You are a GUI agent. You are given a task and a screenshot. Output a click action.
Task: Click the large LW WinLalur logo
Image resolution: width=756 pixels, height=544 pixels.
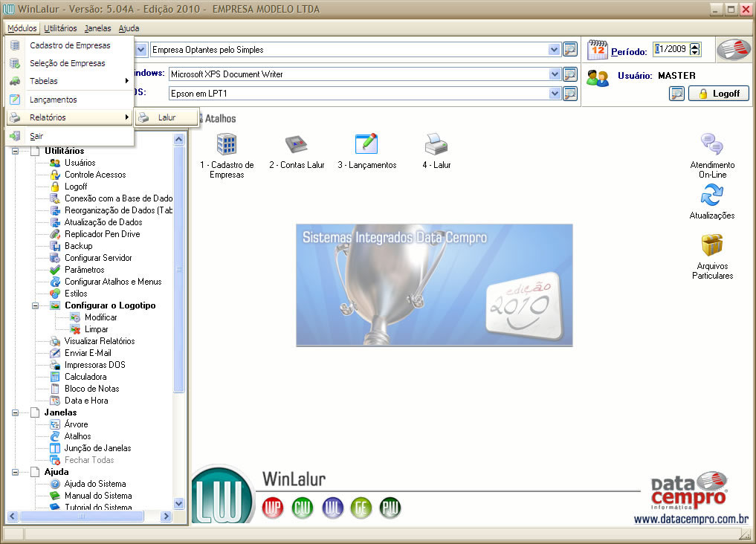tap(222, 495)
